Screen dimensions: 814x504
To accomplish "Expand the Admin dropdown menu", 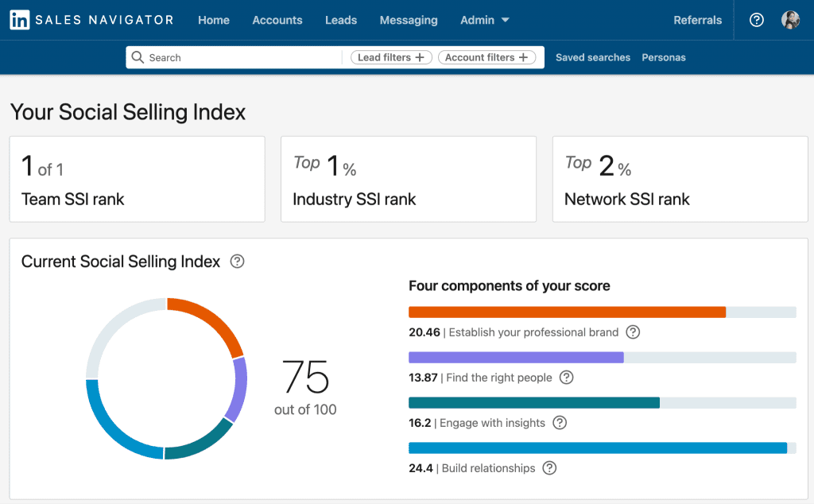I will (x=485, y=20).
